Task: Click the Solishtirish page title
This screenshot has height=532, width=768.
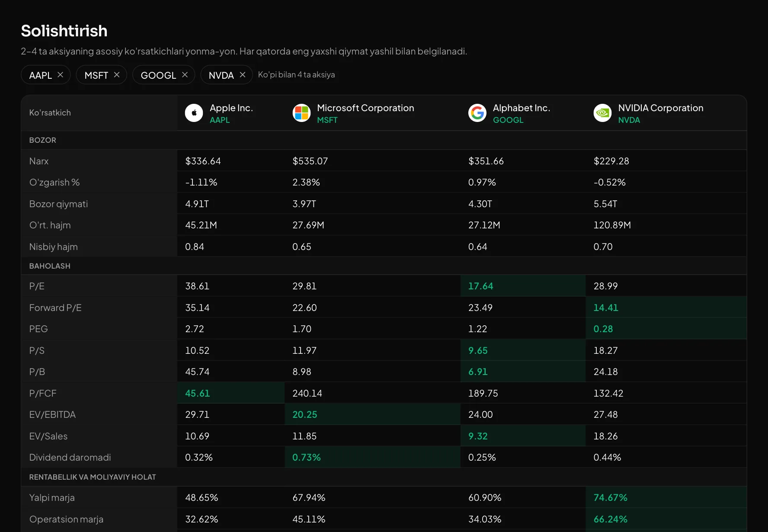Action: click(64, 31)
